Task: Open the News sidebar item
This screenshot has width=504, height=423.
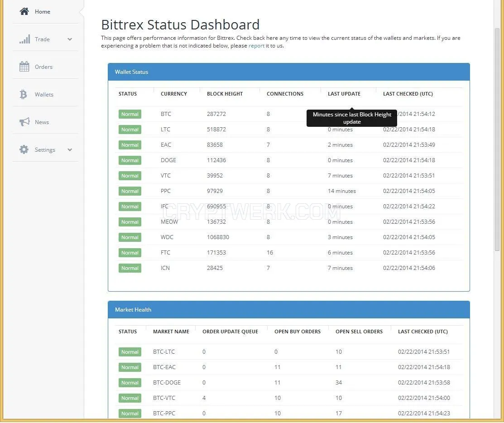Action: [45, 122]
